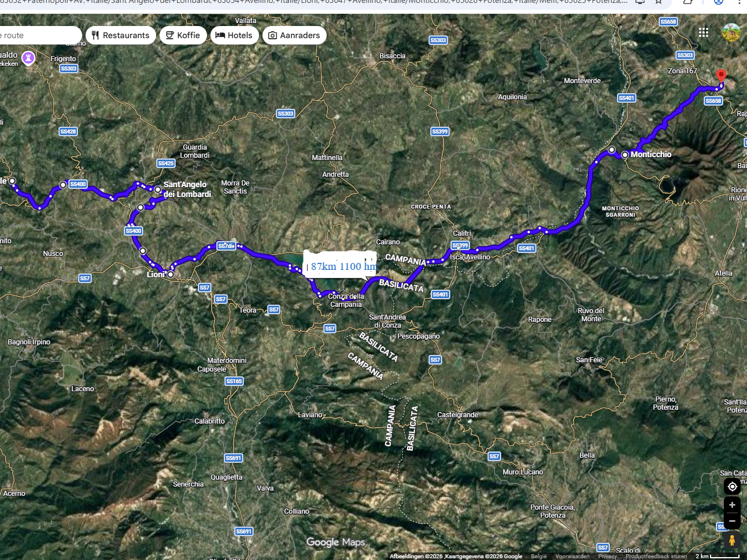The width and height of the screenshot is (747, 560).
Task: Select the Monticchio waypoint marker
Action: tap(625, 155)
